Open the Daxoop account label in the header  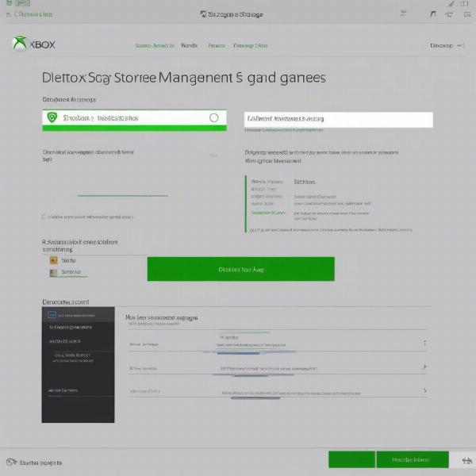point(441,45)
